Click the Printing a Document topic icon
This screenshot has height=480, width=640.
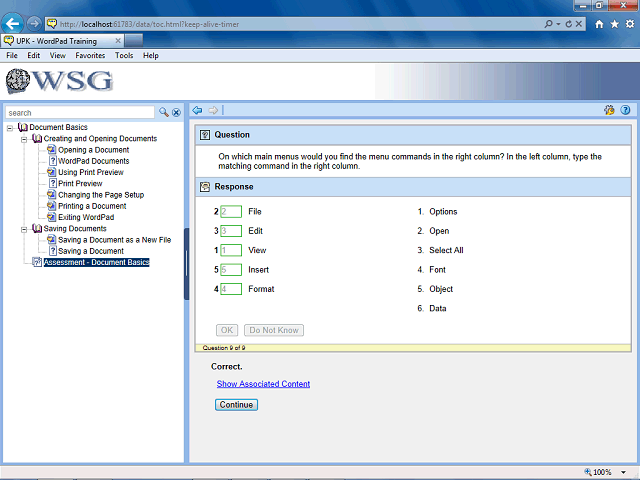click(51, 206)
